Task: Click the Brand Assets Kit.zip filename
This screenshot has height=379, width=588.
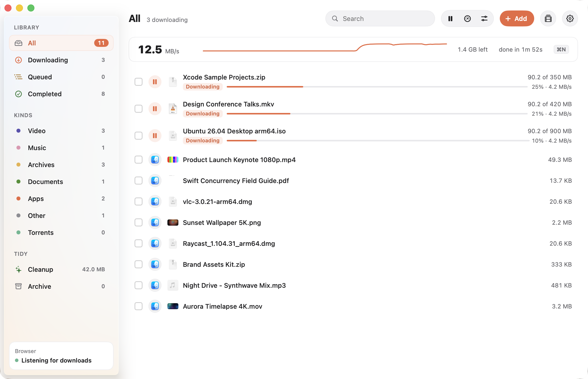Action: (214, 265)
